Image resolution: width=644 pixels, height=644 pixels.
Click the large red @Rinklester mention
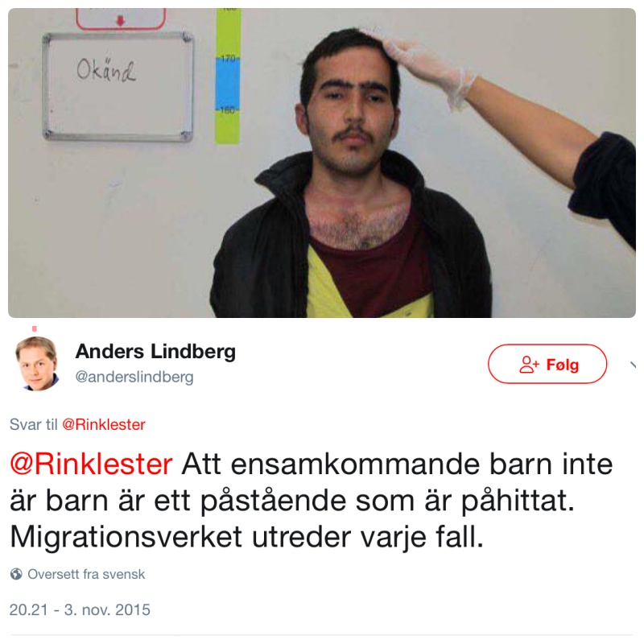[x=91, y=464]
